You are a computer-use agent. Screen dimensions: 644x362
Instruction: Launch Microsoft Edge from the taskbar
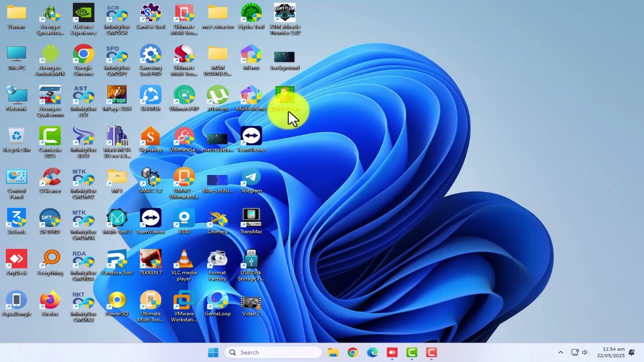372,352
